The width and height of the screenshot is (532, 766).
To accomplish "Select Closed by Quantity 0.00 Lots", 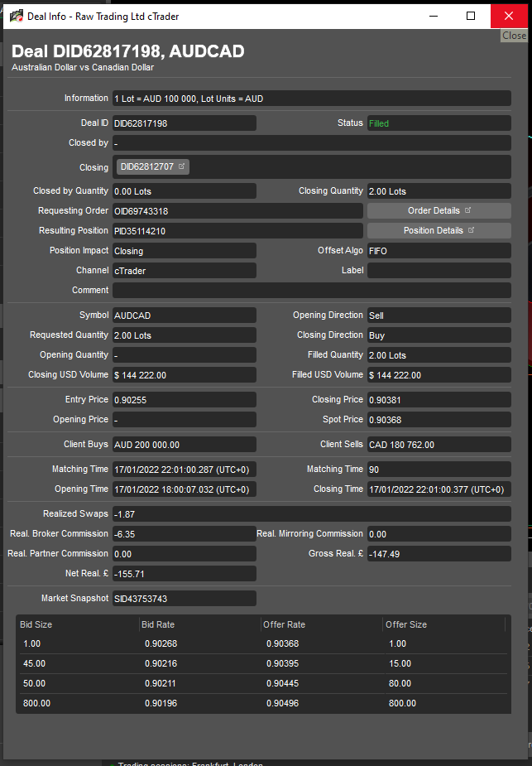I will 184,191.
